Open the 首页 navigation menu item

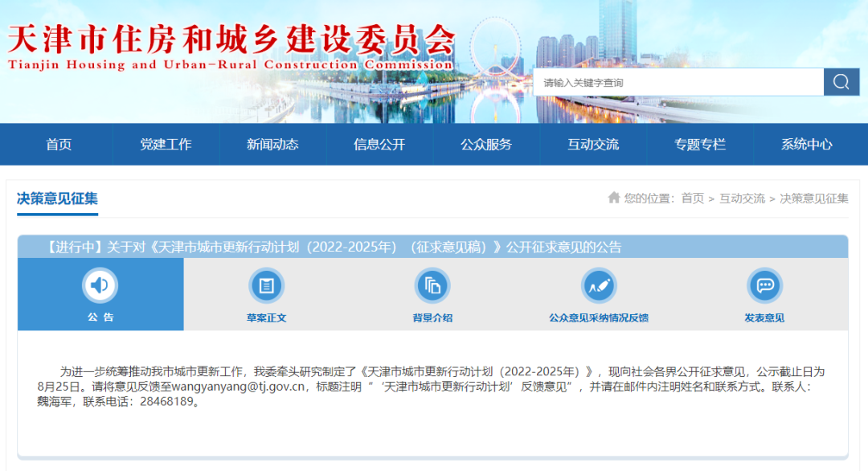click(x=59, y=145)
